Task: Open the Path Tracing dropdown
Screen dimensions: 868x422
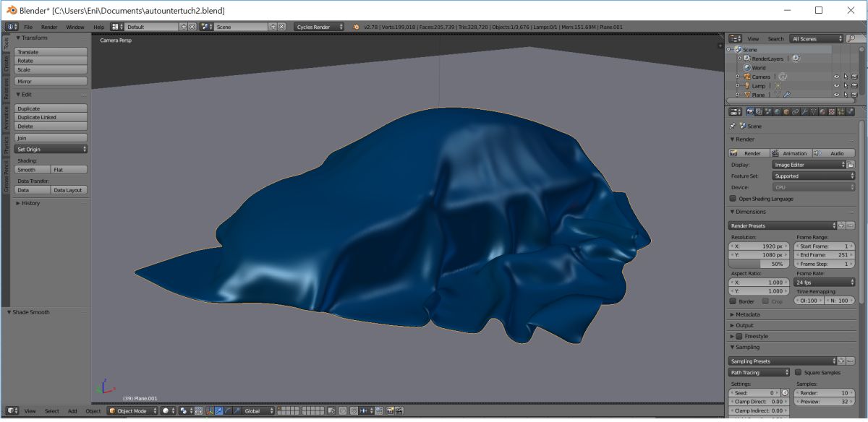Action: (759, 373)
